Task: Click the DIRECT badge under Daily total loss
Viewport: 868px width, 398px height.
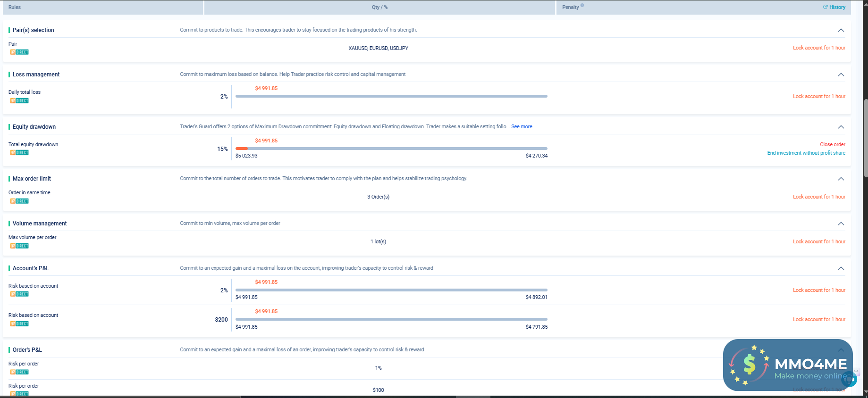Action: (x=19, y=100)
